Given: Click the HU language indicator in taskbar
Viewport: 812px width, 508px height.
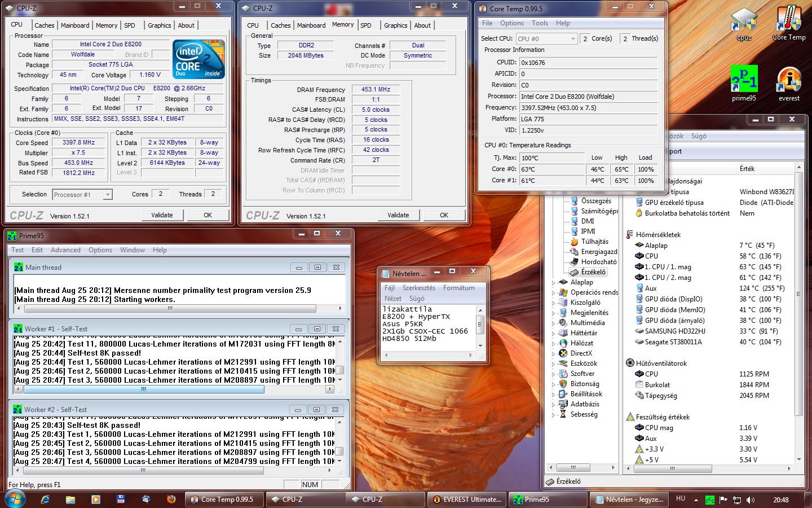Looking at the screenshot, I should point(681,499).
